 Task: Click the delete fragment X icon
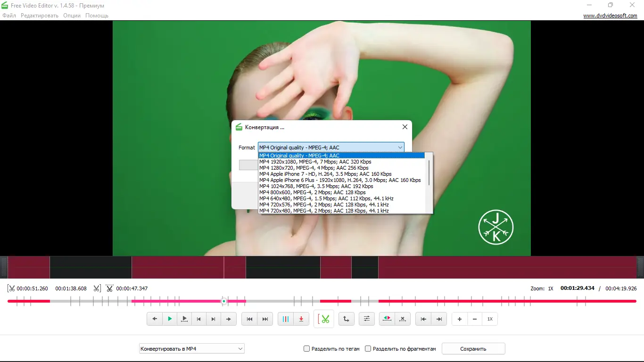point(403,319)
